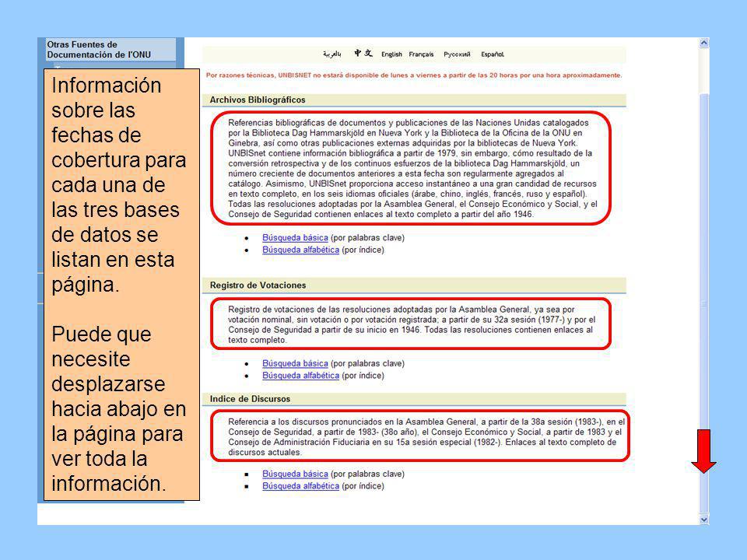Select Français language link
The height and width of the screenshot is (560, 747).
[421, 54]
